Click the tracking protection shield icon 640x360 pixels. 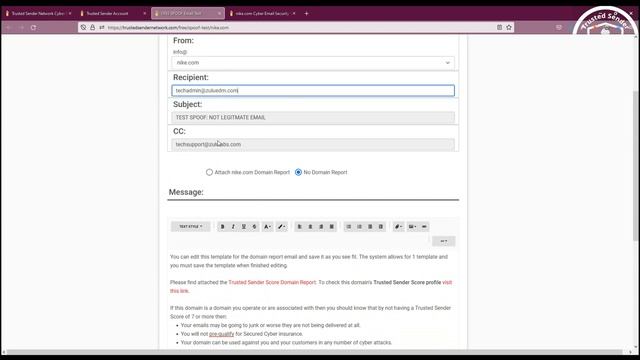click(x=83, y=27)
